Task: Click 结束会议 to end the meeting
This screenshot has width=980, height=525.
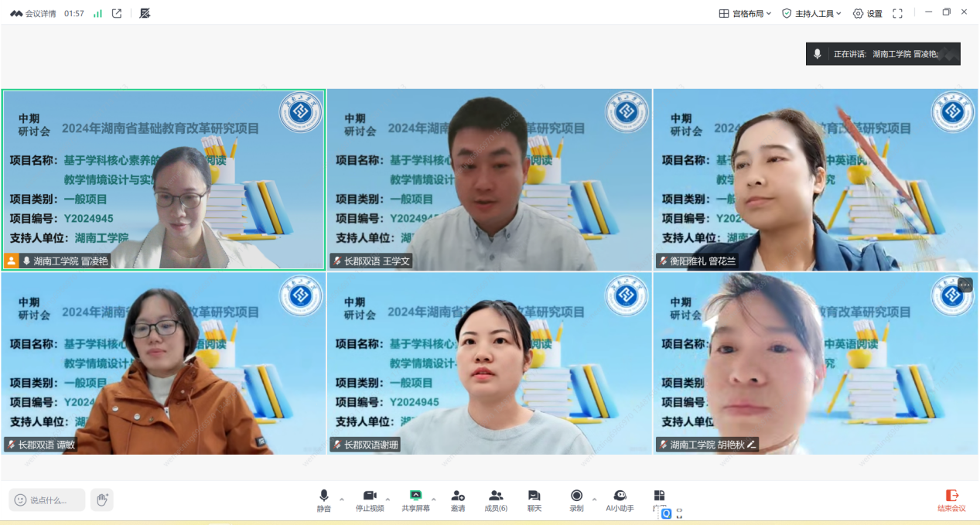Action: (x=951, y=499)
